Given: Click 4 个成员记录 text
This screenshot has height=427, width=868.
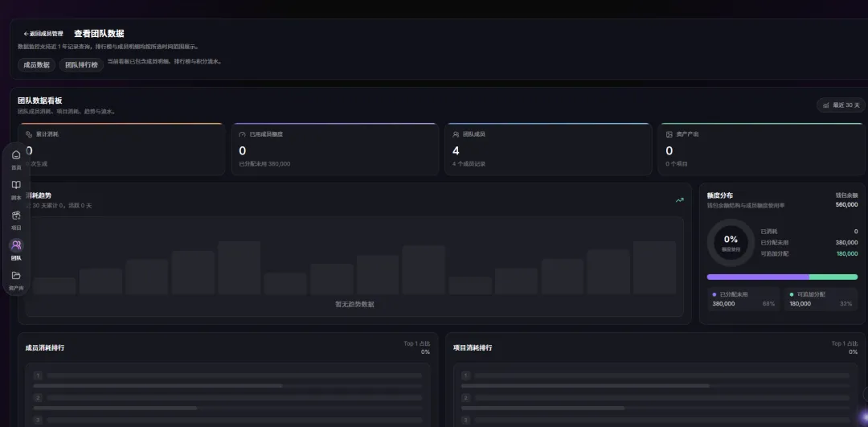Looking at the screenshot, I should click(x=469, y=164).
